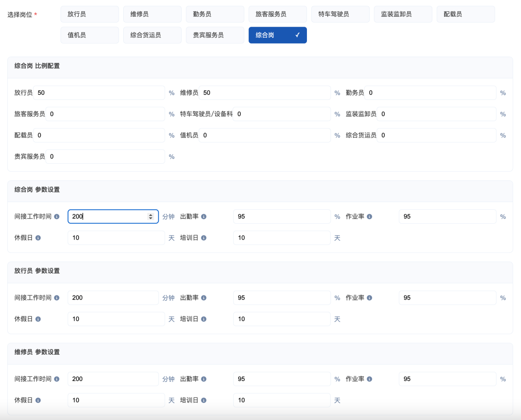Image resolution: width=521 pixels, height=420 pixels.
Task: Click the 放行员 间接工作时间 input field
Action: (x=113, y=298)
